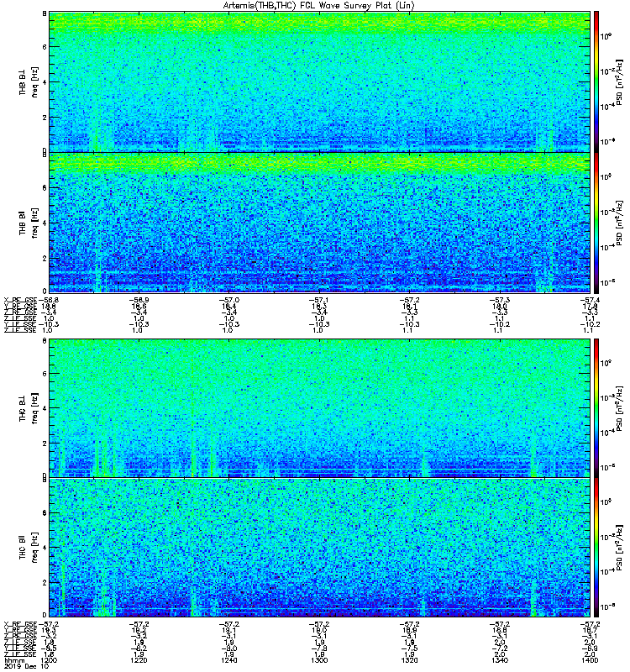Click the THB B⊥ freq [Hz] axis label
The width and height of the screenshot is (630, 672).
pos(34,81)
